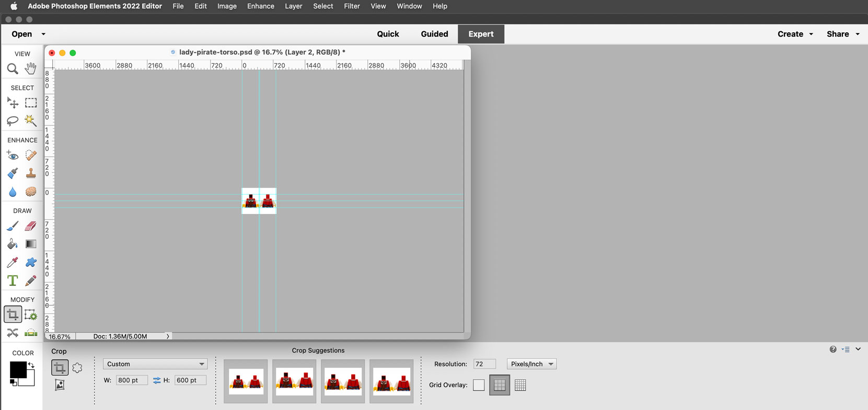Open the Apple menu

14,6
